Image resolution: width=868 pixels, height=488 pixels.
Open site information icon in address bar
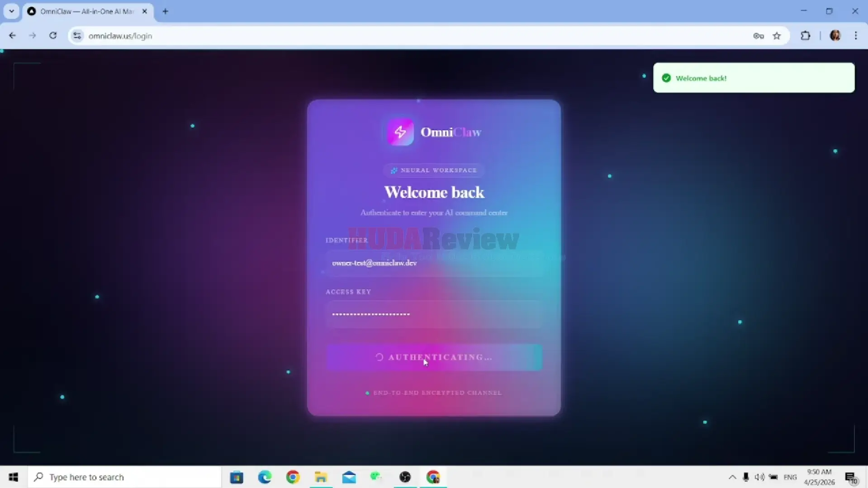pyautogui.click(x=77, y=36)
